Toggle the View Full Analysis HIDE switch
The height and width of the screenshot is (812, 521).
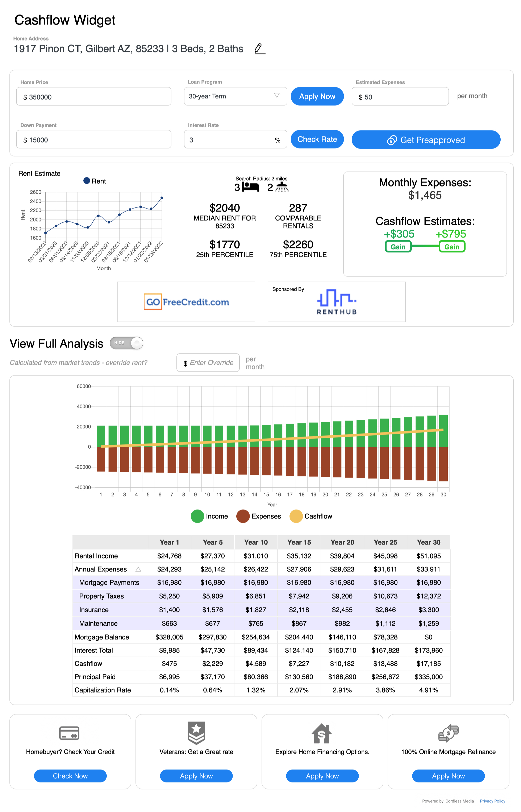(126, 343)
